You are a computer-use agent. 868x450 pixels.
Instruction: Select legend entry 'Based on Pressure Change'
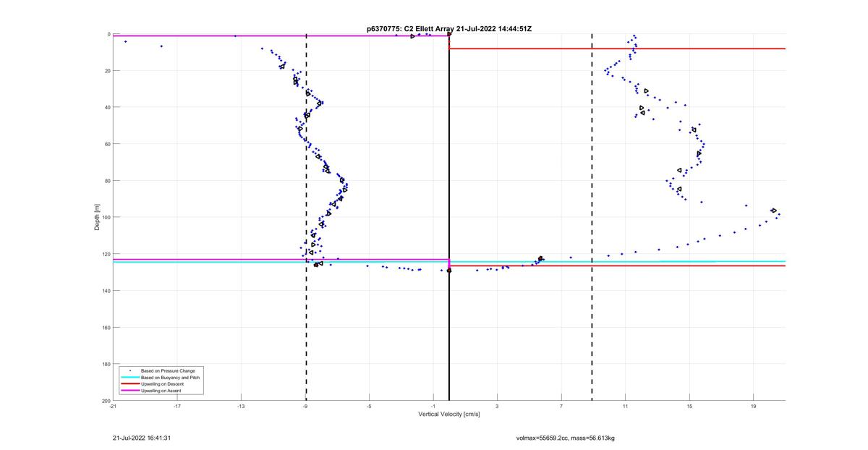[x=168, y=371]
